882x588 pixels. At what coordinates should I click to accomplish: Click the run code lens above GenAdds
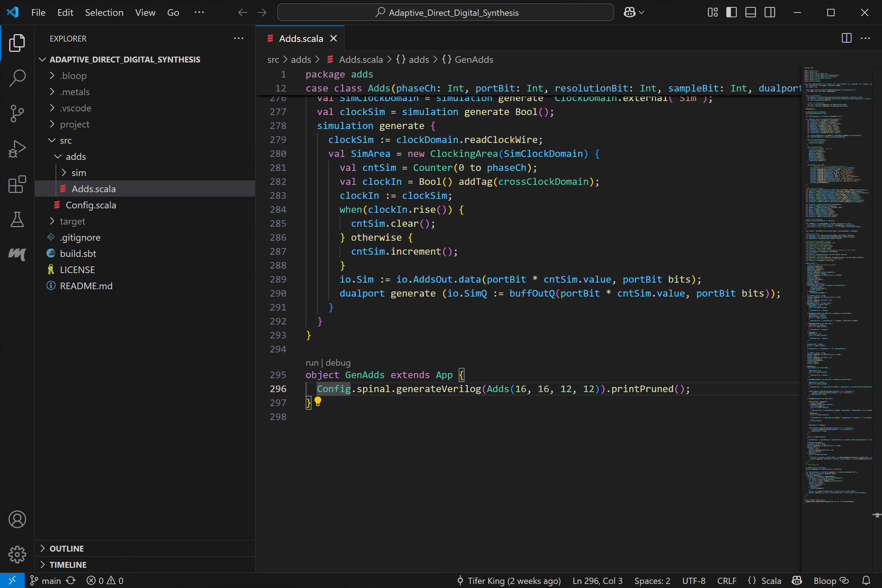(x=312, y=363)
